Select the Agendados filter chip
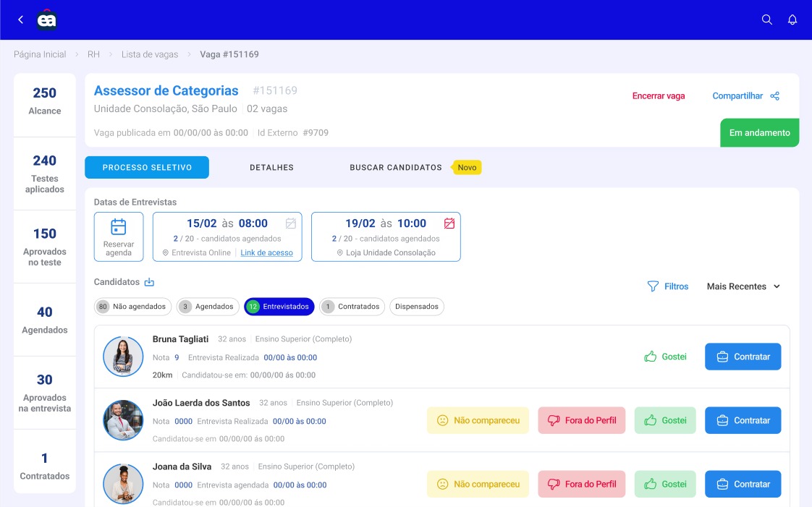The image size is (812, 507). pos(208,307)
